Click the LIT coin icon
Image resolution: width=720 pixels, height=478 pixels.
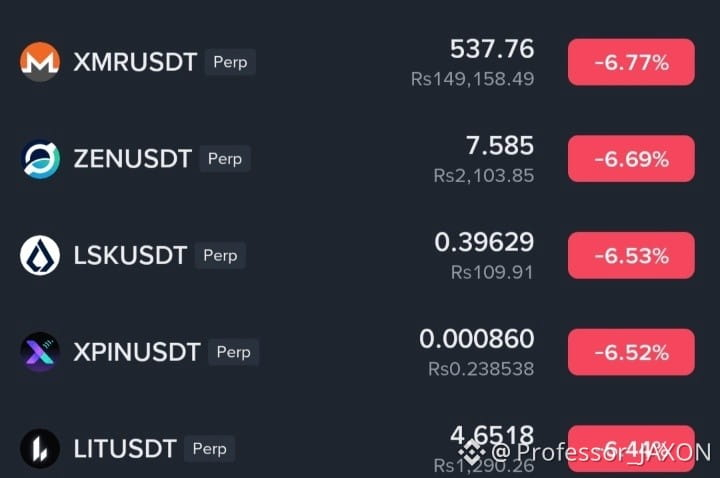click(40, 449)
